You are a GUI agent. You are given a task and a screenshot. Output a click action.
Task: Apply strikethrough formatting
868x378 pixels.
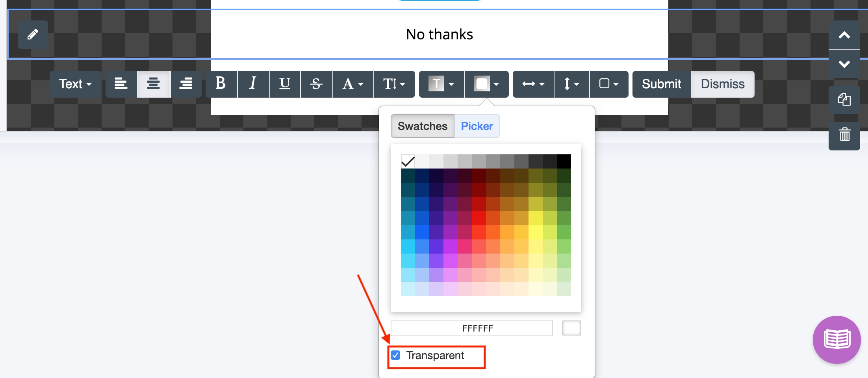pos(316,84)
